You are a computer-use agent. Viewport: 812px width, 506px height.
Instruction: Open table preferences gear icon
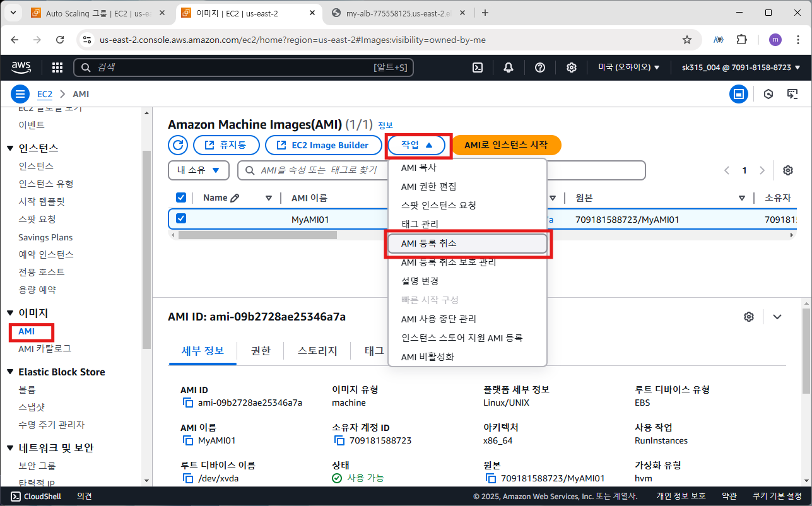point(788,170)
